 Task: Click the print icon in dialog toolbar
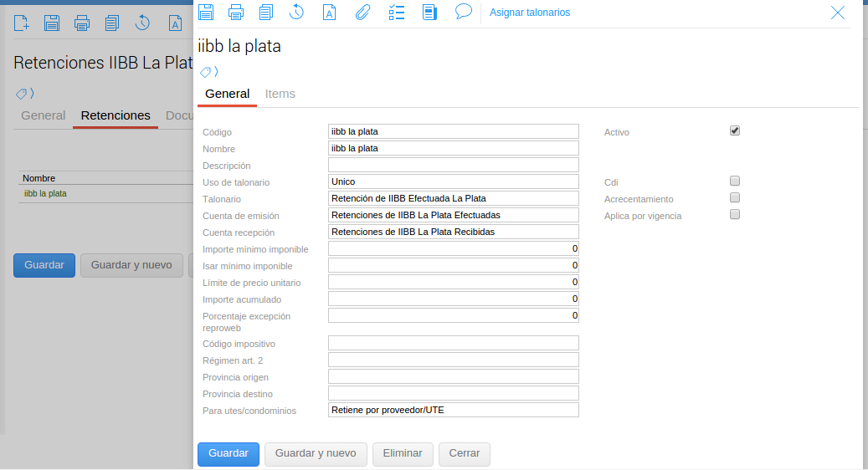point(236,12)
